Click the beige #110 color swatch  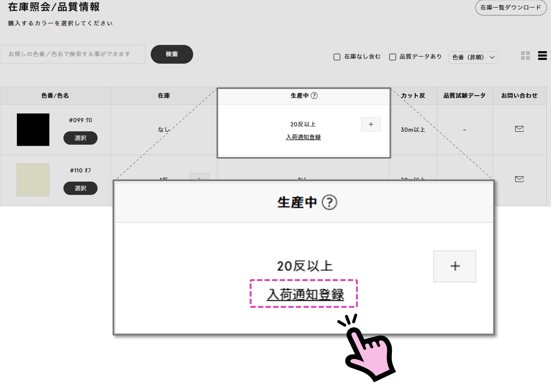pyautogui.click(x=33, y=180)
